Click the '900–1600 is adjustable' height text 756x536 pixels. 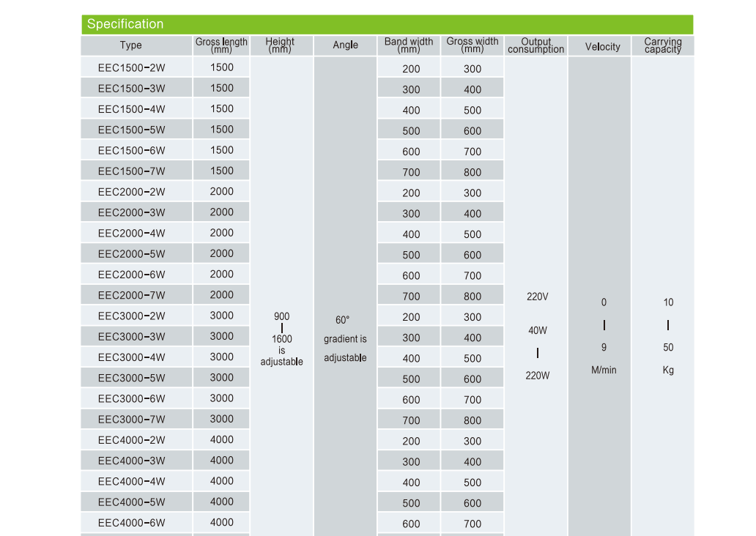tap(282, 340)
